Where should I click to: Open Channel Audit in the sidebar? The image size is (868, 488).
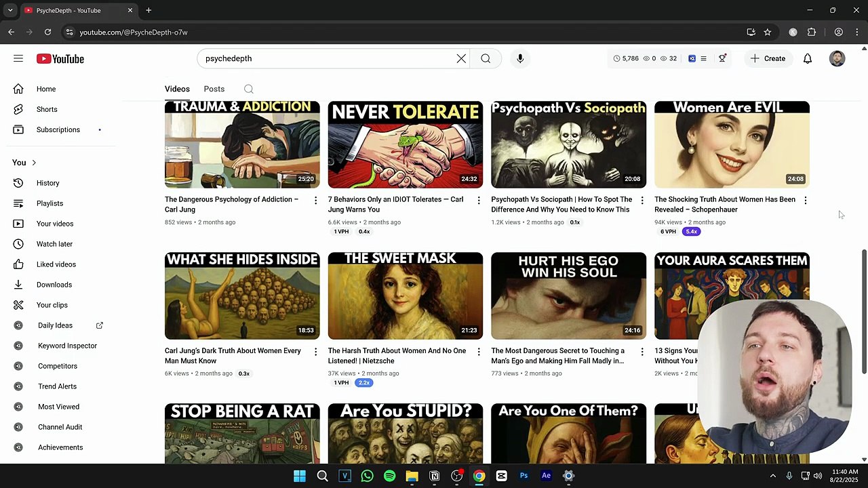pyautogui.click(x=60, y=427)
